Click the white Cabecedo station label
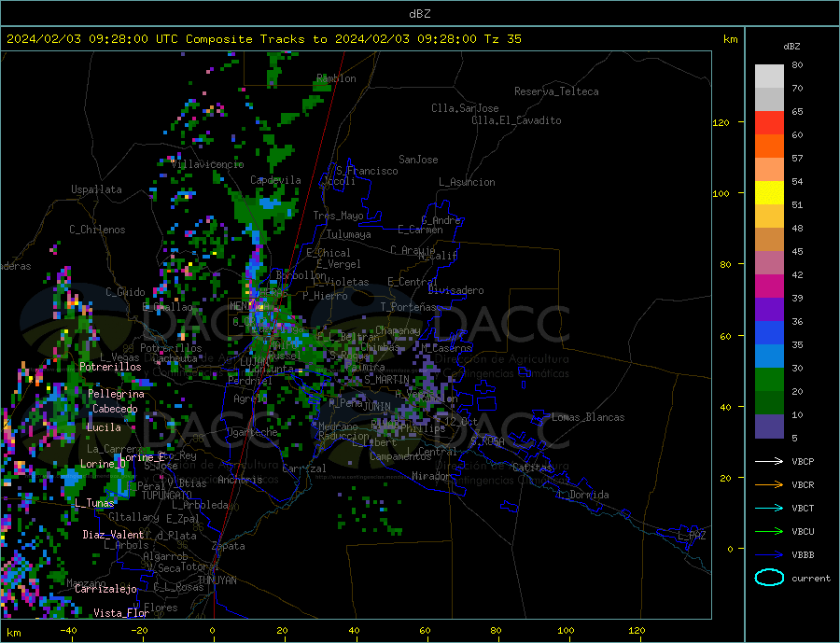This screenshot has width=840, height=643. (115, 410)
